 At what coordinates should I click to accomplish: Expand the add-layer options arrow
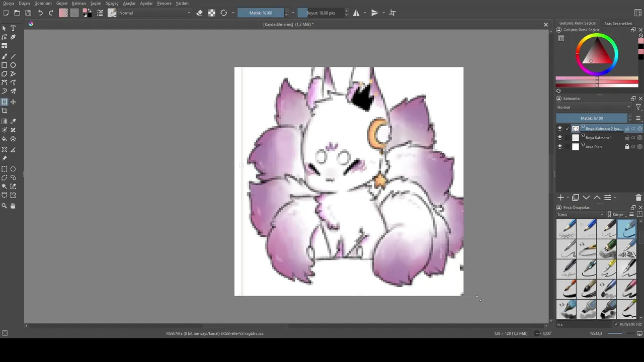[568, 198]
